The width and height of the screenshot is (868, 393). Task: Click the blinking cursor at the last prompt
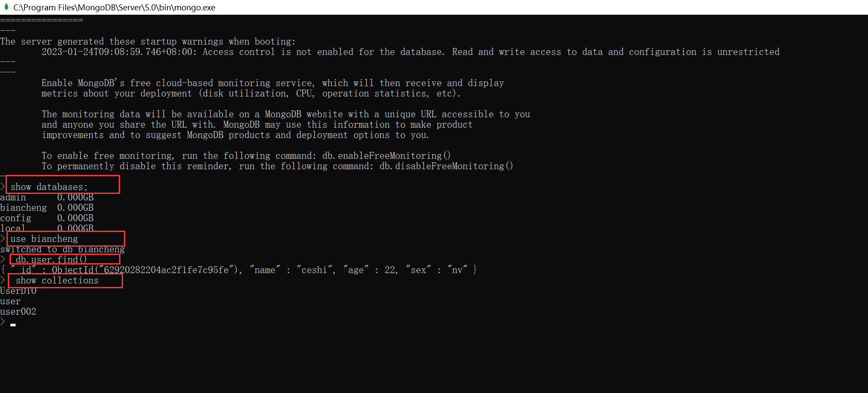[13, 325]
